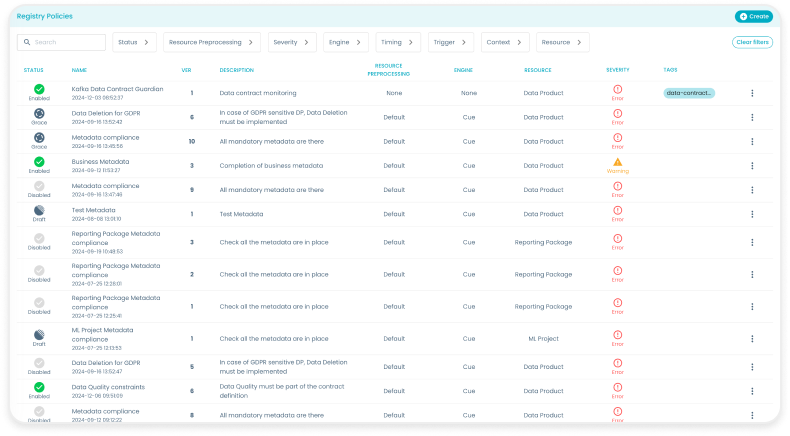Click the Enabled status icon for Data Quality constraints
Screen dimensions: 790x436
pyautogui.click(x=39, y=386)
